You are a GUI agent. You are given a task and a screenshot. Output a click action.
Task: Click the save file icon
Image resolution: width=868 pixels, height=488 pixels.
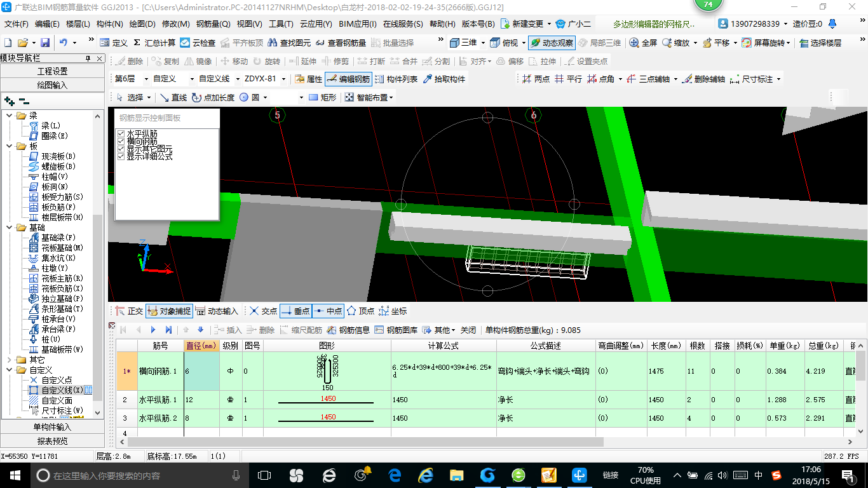[45, 43]
